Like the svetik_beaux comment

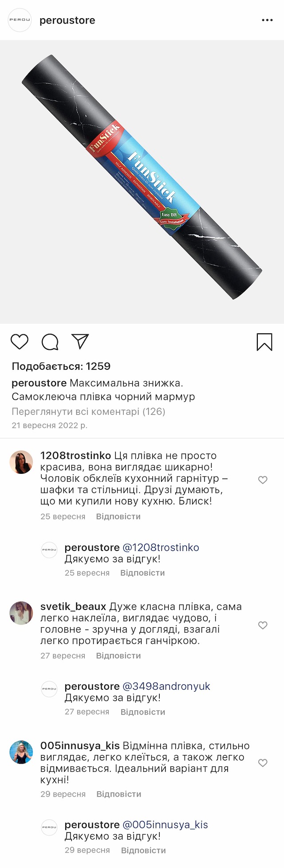[x=263, y=625]
